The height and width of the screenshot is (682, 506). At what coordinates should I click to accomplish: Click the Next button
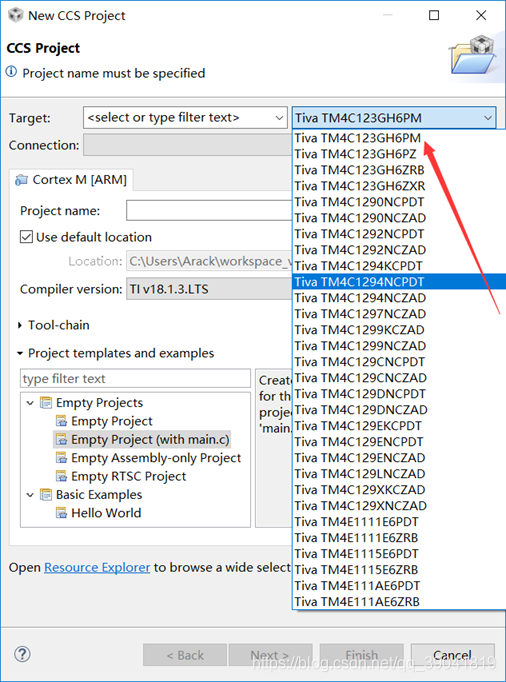(270, 655)
